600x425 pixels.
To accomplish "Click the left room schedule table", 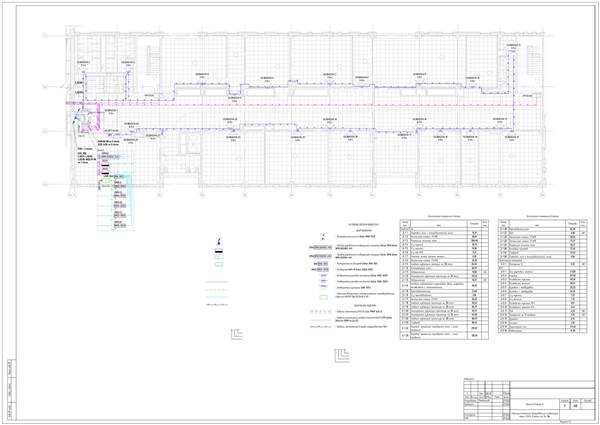I will [x=444, y=279].
